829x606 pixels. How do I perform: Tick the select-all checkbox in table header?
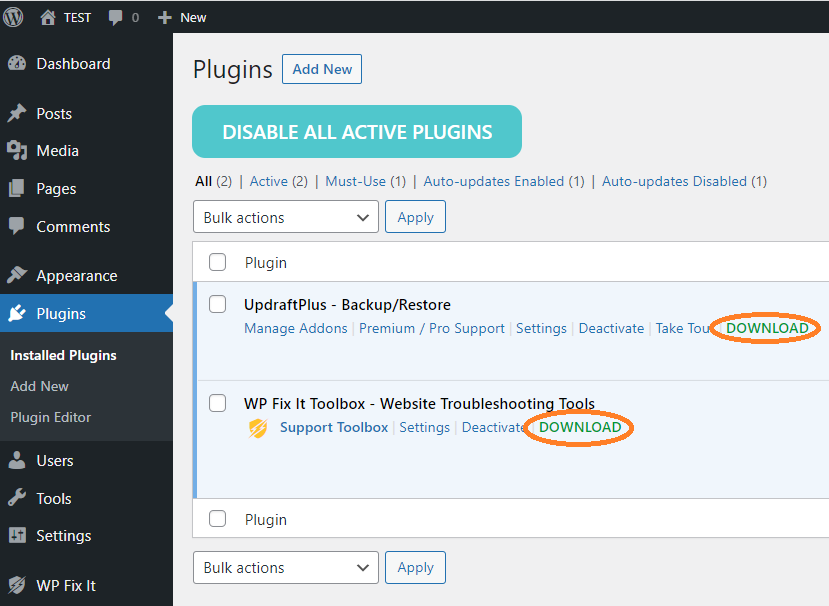[x=217, y=262]
